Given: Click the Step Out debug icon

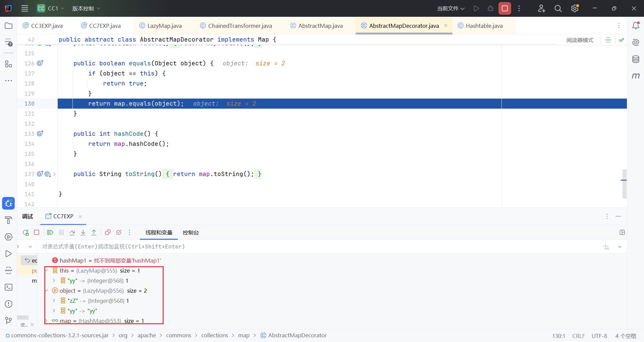Looking at the screenshot, I should click(94, 232).
